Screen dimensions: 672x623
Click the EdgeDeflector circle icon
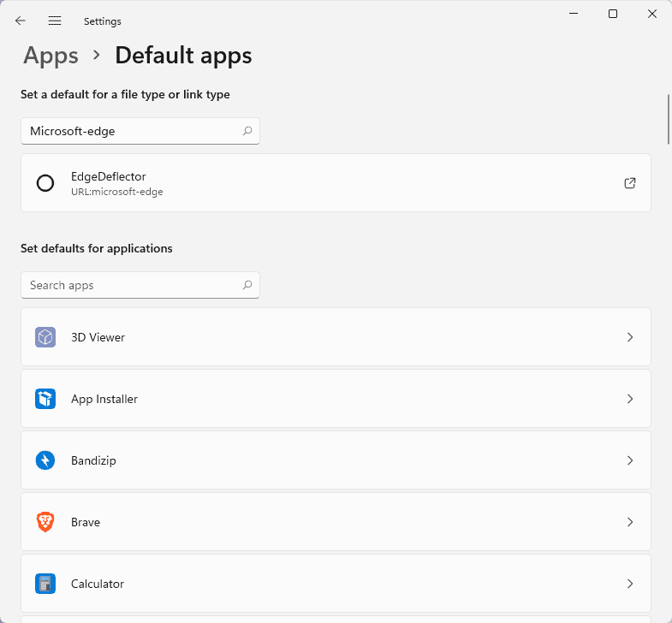(x=45, y=183)
